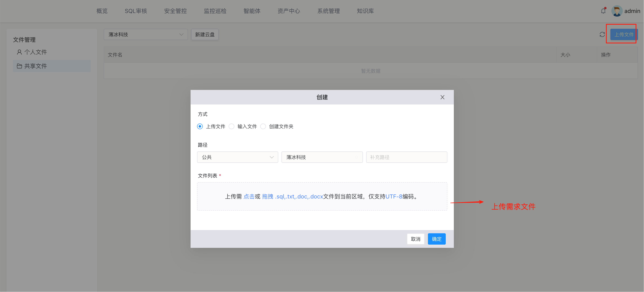The image size is (644, 292).
Task: Click the 点击 link in upload area
Action: click(249, 196)
